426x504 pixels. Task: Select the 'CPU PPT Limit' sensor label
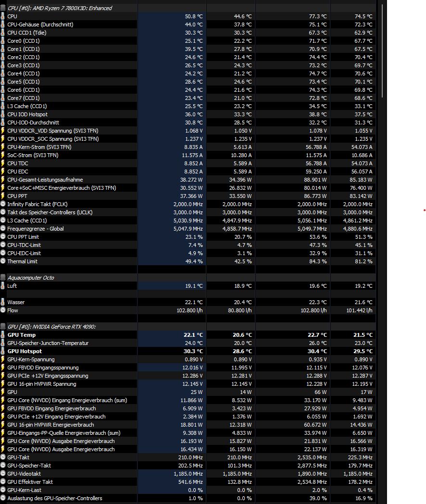[x=23, y=236]
